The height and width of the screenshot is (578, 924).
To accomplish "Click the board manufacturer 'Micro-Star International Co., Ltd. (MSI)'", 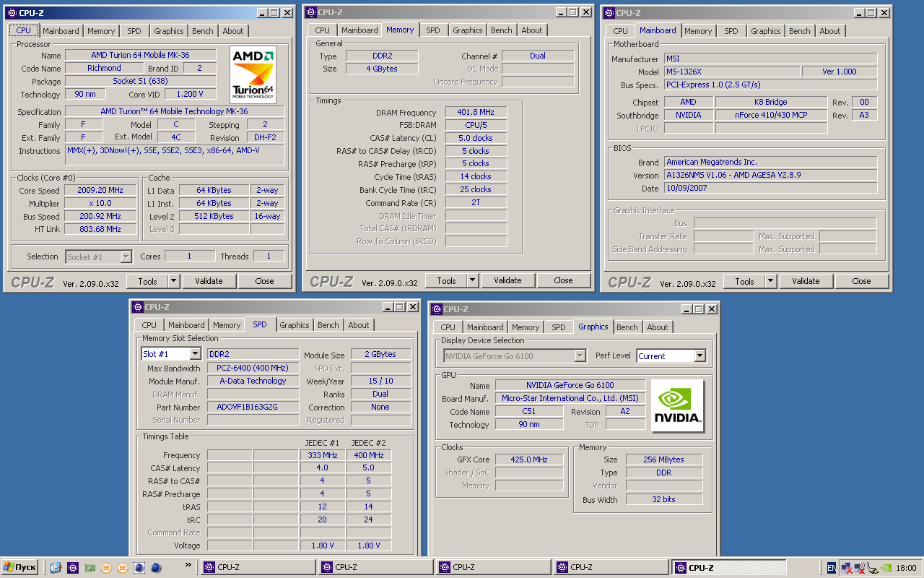I will pyautogui.click(x=570, y=398).
